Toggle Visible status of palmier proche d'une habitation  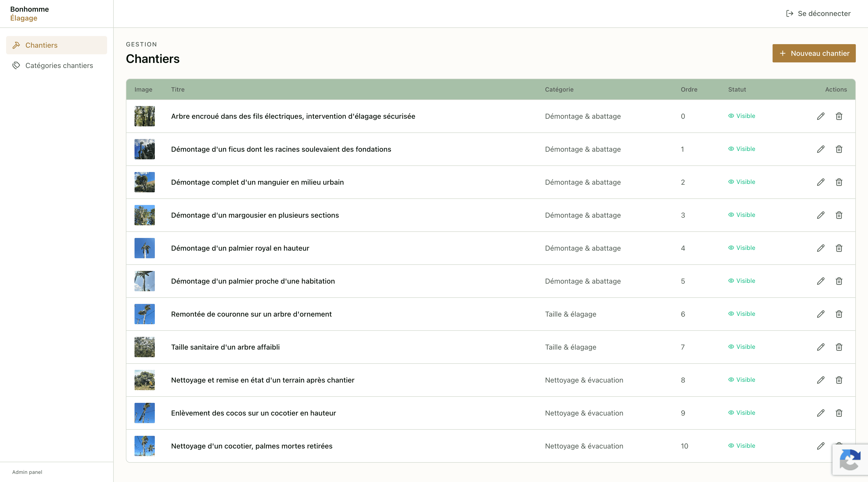[741, 281]
